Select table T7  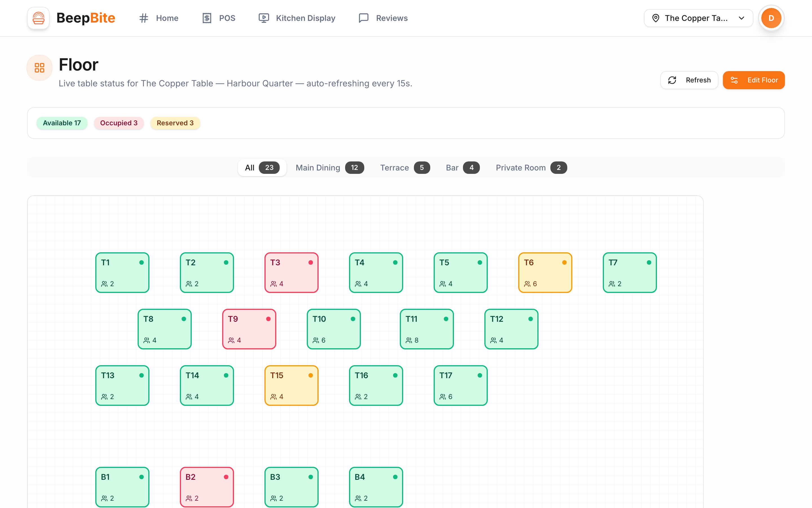tap(630, 272)
